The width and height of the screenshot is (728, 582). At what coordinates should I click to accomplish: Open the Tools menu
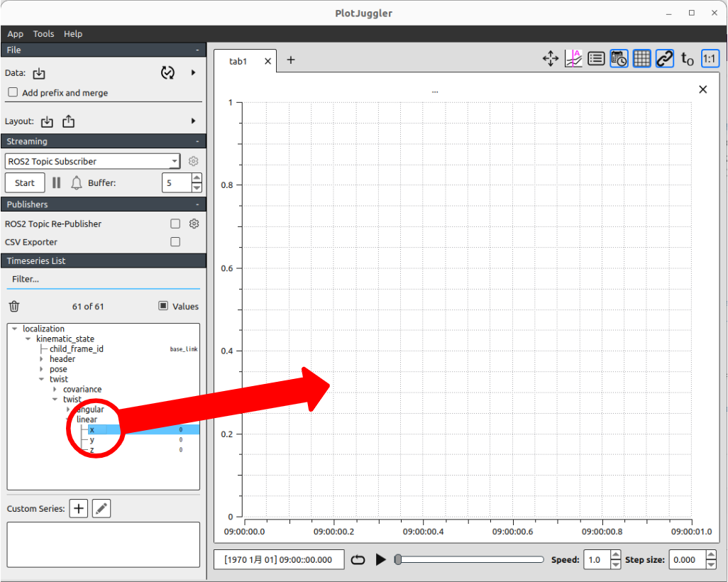coord(43,33)
